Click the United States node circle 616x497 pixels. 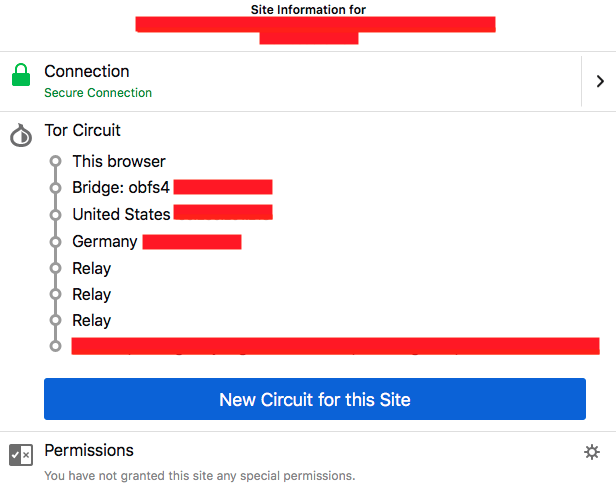click(x=55, y=215)
